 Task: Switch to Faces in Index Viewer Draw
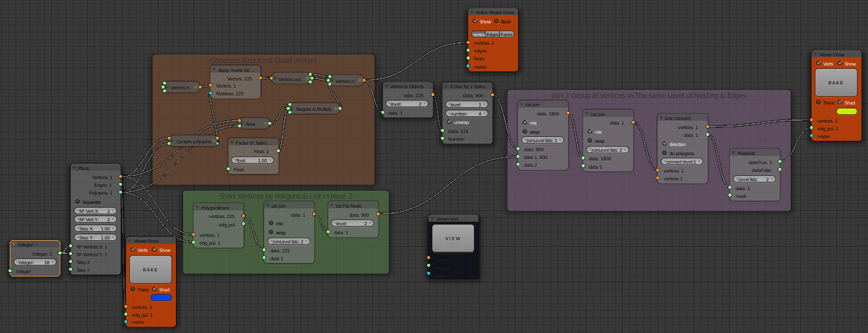[x=506, y=34]
